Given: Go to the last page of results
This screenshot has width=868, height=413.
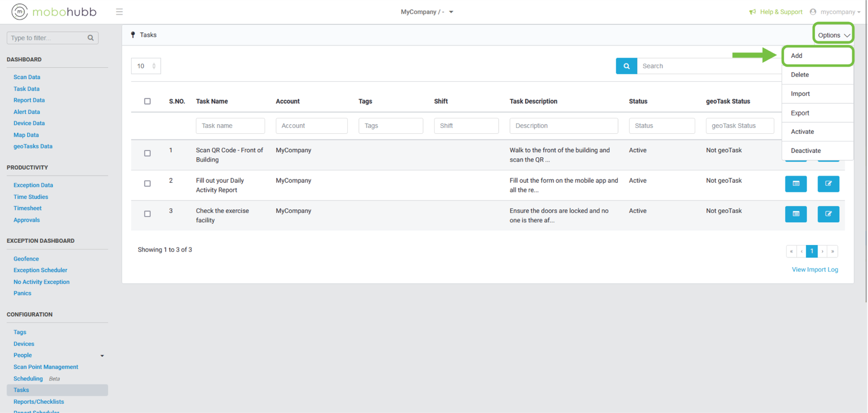Looking at the screenshot, I should tap(833, 251).
